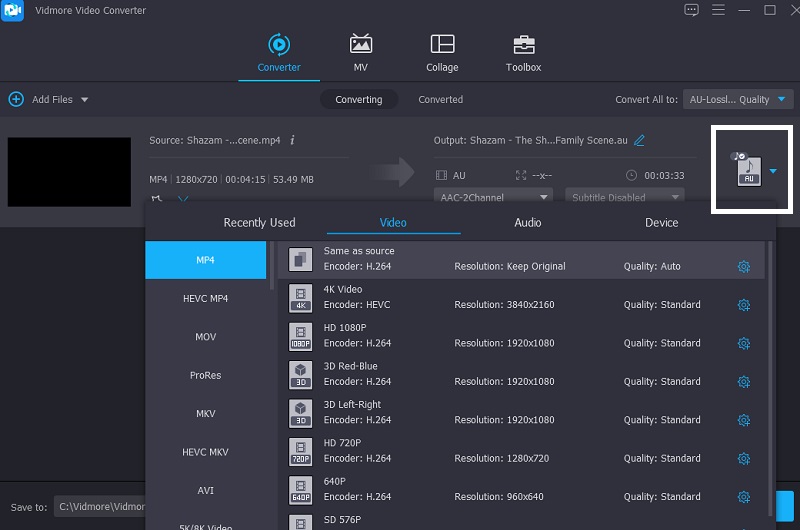Open settings gear for 4K Video preset
800x530 pixels.
743,305
